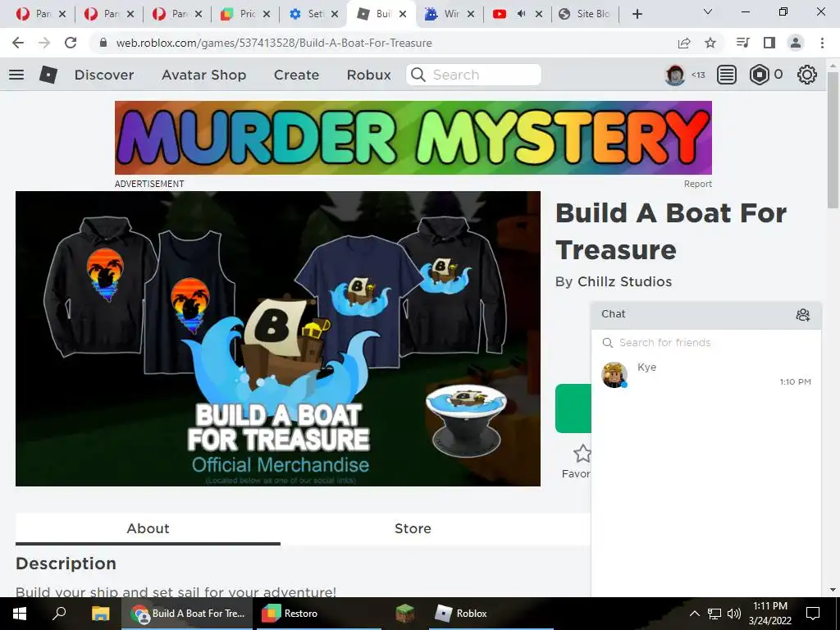Report the advertisement
840x630 pixels.
(697, 184)
